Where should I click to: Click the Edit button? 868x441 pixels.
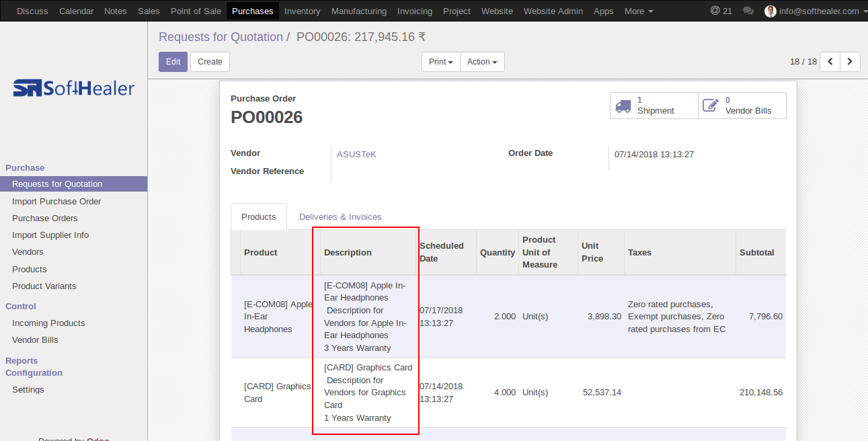click(173, 62)
